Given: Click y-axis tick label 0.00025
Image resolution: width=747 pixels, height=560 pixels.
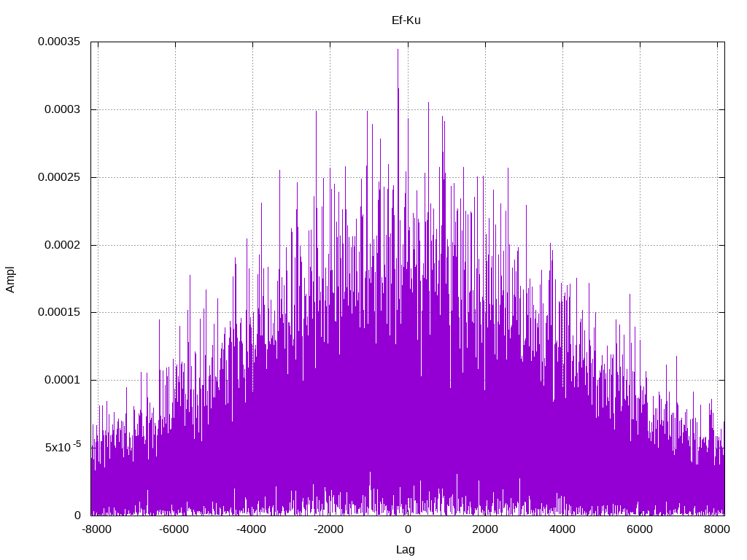Looking at the screenshot, I should tap(59, 177).
